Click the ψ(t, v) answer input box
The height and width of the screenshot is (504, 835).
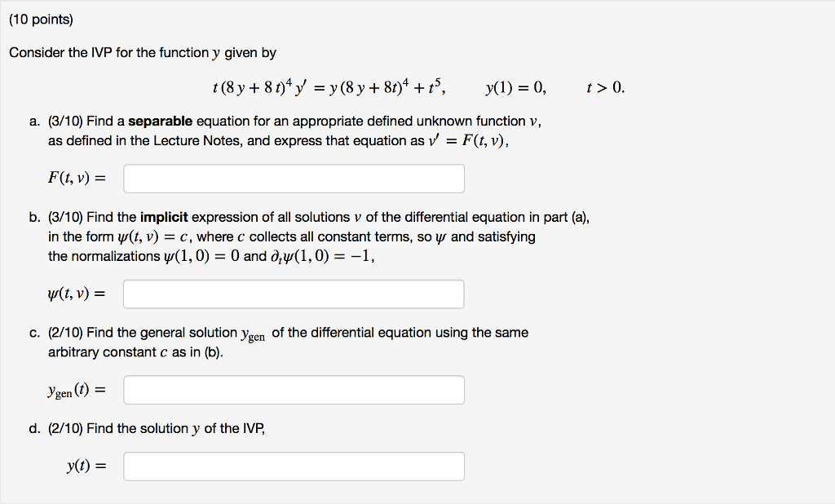[x=294, y=294]
